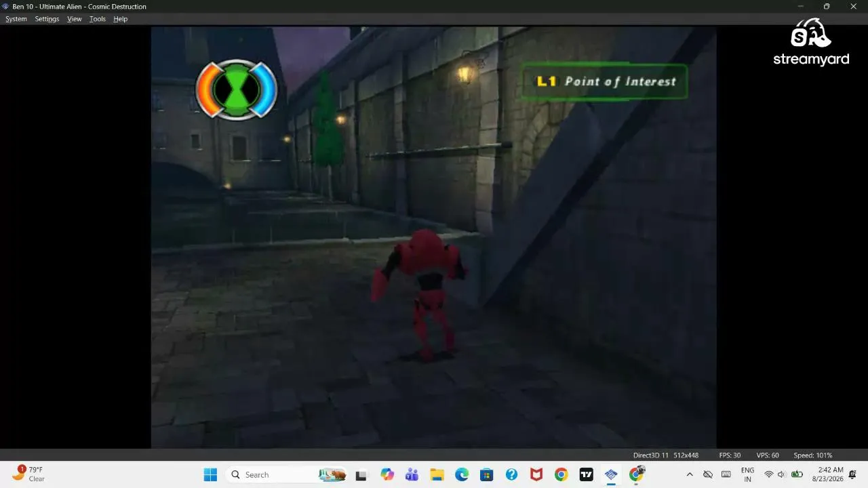Viewport: 868px width, 488px height.
Task: Open the Help menu
Action: click(x=121, y=19)
